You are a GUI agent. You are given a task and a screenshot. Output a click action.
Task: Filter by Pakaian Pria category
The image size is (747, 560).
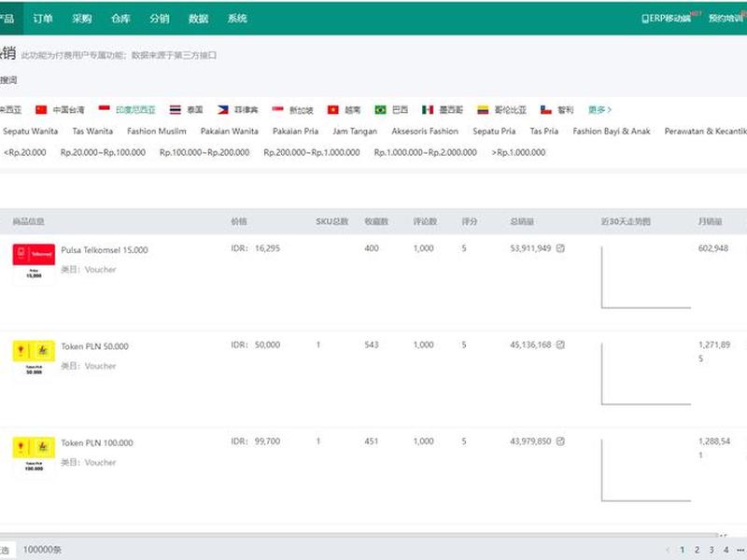(295, 131)
